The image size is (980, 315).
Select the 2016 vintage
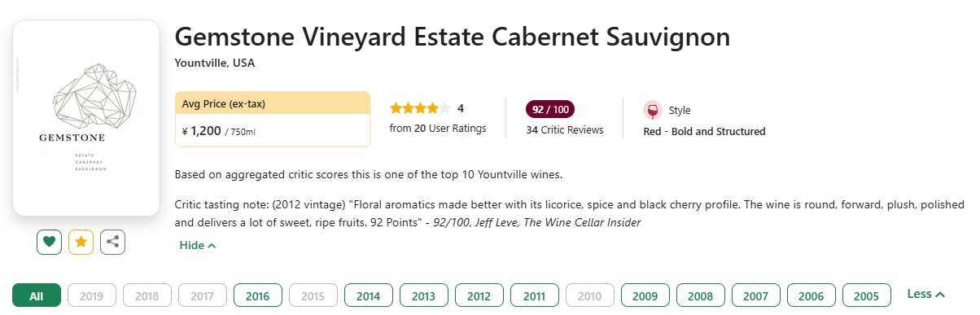click(x=257, y=295)
